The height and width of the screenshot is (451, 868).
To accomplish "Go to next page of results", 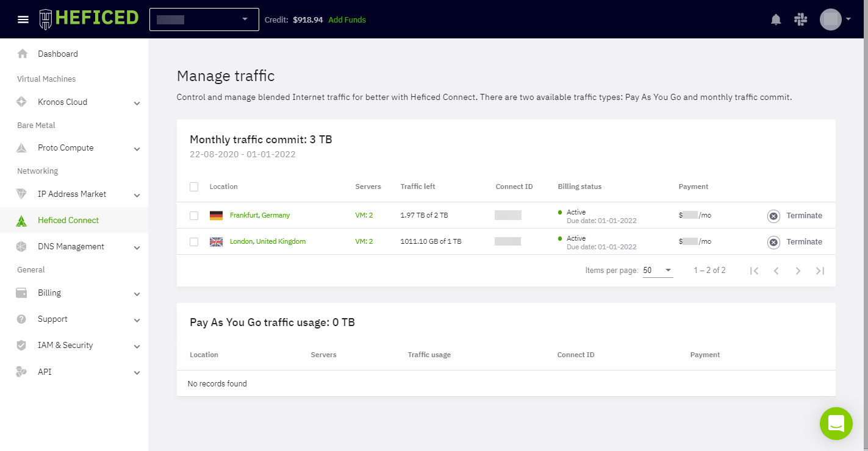I will (798, 271).
